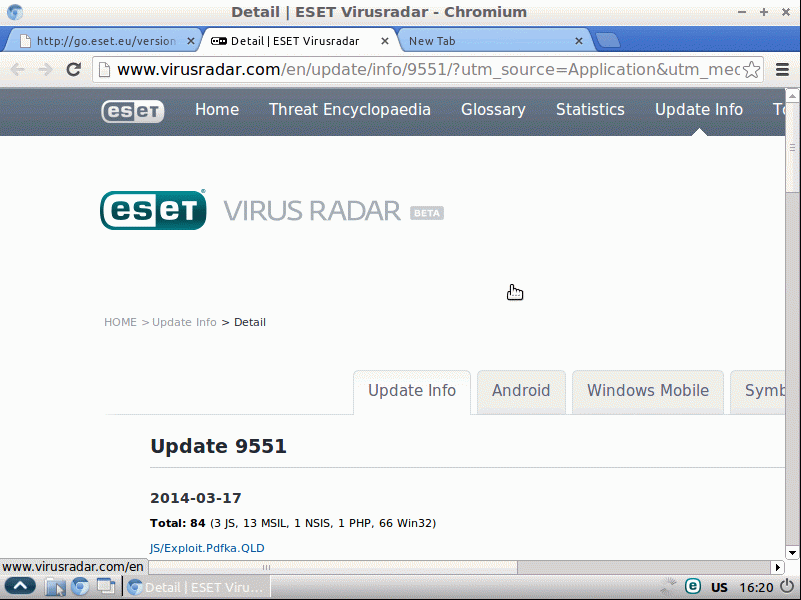The width and height of the screenshot is (801, 600).
Task: Open the Chromium hamburger menu
Action: point(782,69)
